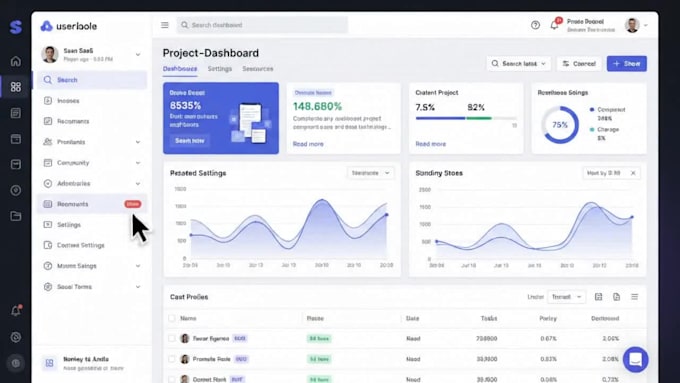680x383 pixels.
Task: Open home icon in dark rail
Action: [x=16, y=61]
